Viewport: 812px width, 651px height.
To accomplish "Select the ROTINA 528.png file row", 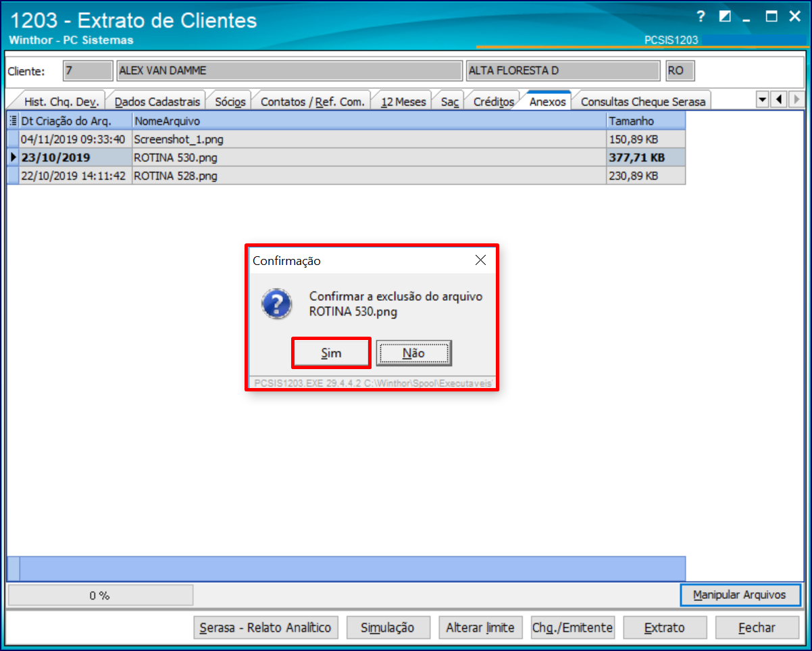I will 347,176.
